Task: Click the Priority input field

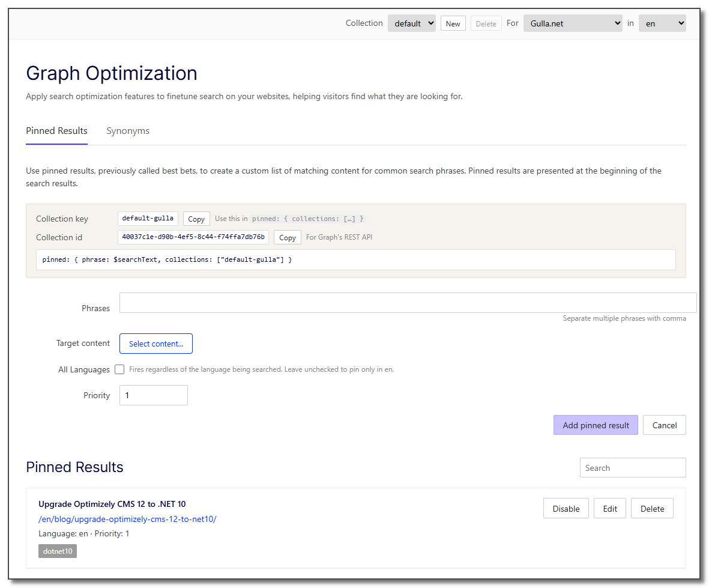Action: click(x=153, y=395)
